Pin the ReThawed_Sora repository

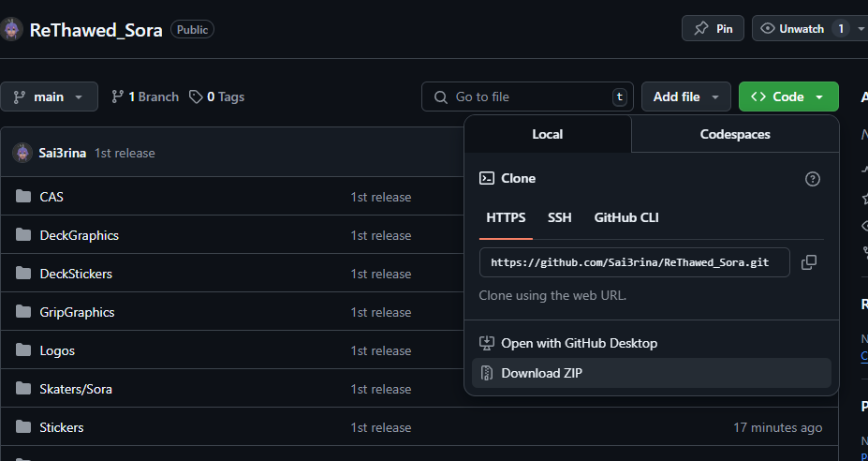click(713, 29)
